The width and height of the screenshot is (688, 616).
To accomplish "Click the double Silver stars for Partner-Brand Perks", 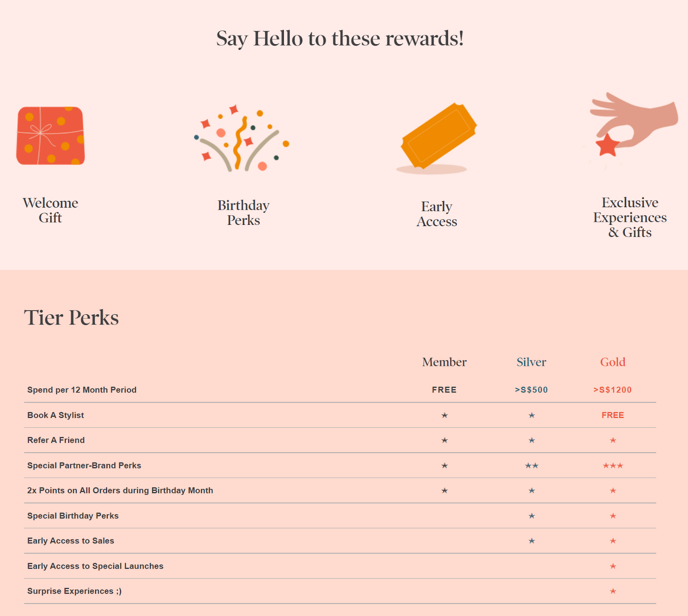I will click(x=531, y=466).
